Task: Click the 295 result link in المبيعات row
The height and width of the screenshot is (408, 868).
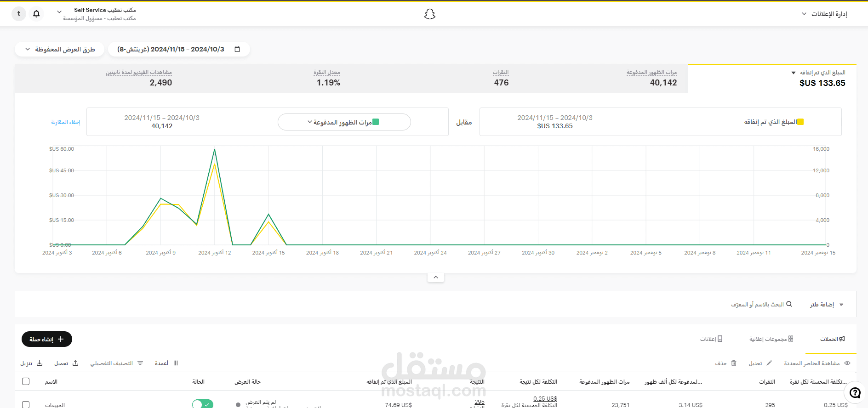Action: coord(480,402)
